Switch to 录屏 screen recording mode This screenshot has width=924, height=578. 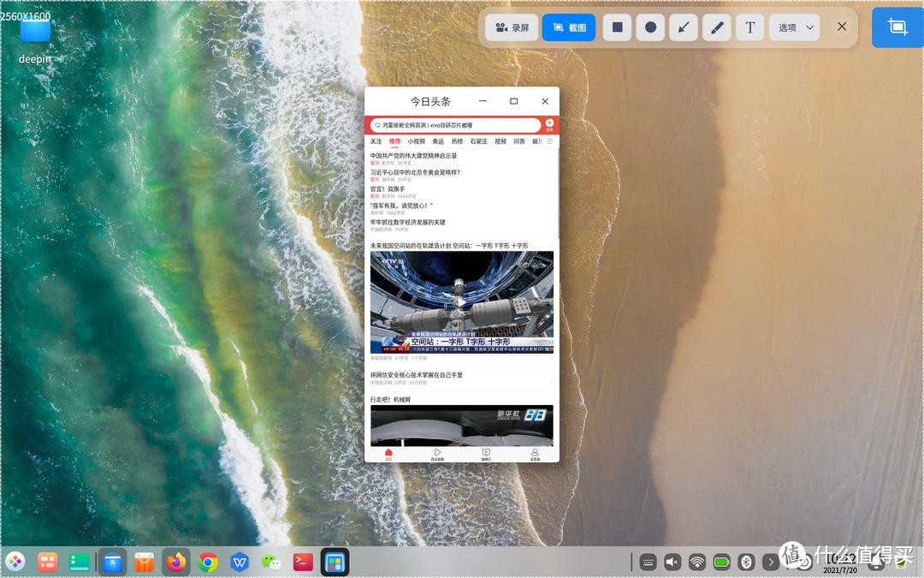510,27
